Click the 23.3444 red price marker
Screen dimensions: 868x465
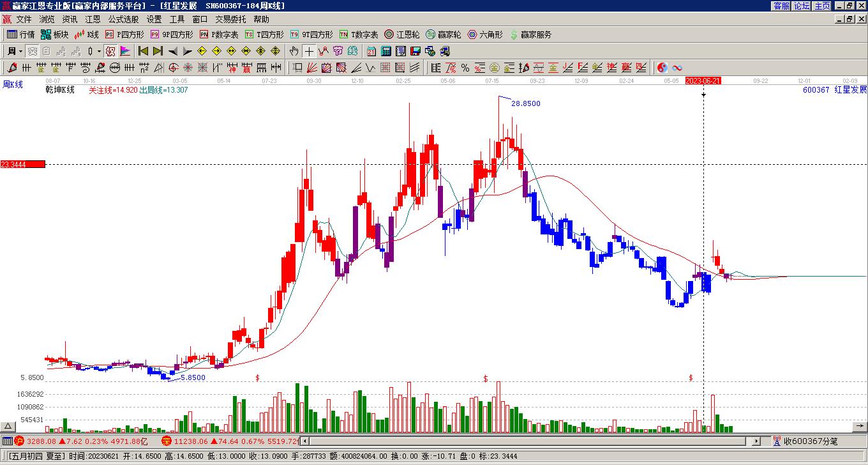(x=22, y=164)
